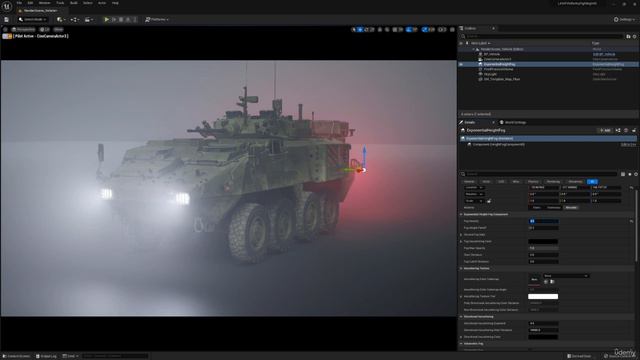The image size is (640, 360).
Task: Open the Directional Inscattering Color swatch
Action: click(x=543, y=337)
